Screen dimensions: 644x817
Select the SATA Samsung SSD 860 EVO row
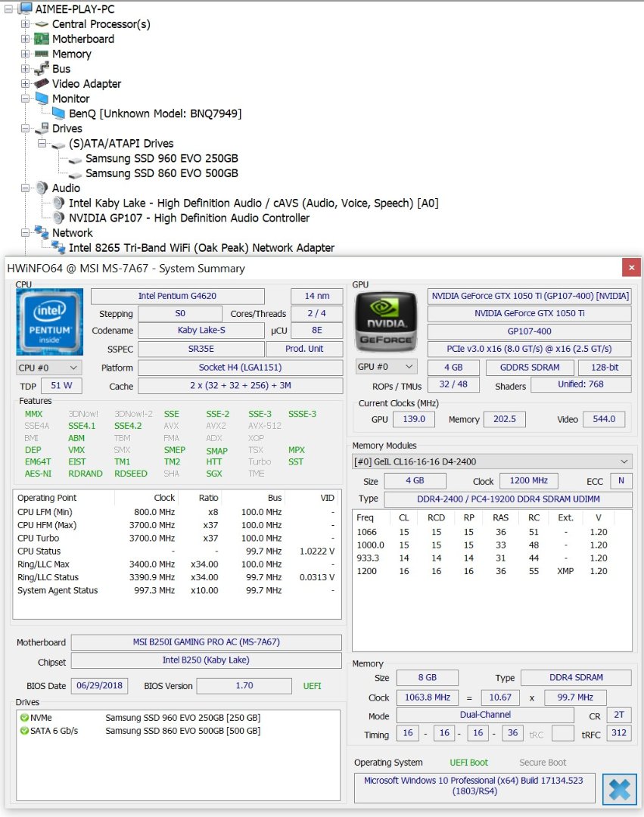(x=178, y=731)
